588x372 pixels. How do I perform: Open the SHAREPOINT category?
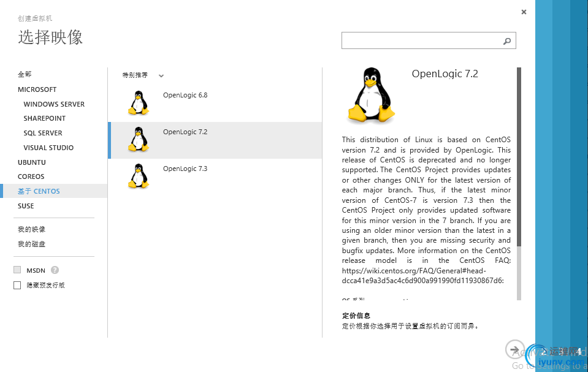[x=45, y=118]
